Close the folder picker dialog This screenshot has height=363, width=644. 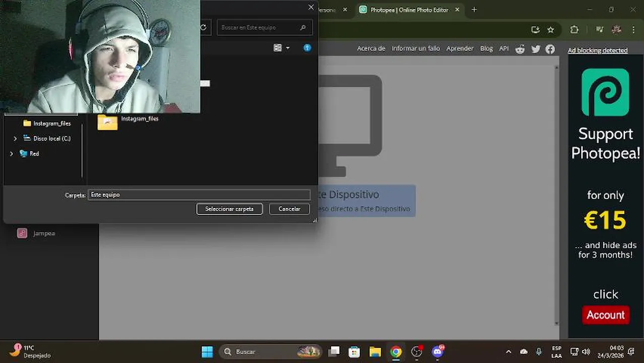[311, 7]
